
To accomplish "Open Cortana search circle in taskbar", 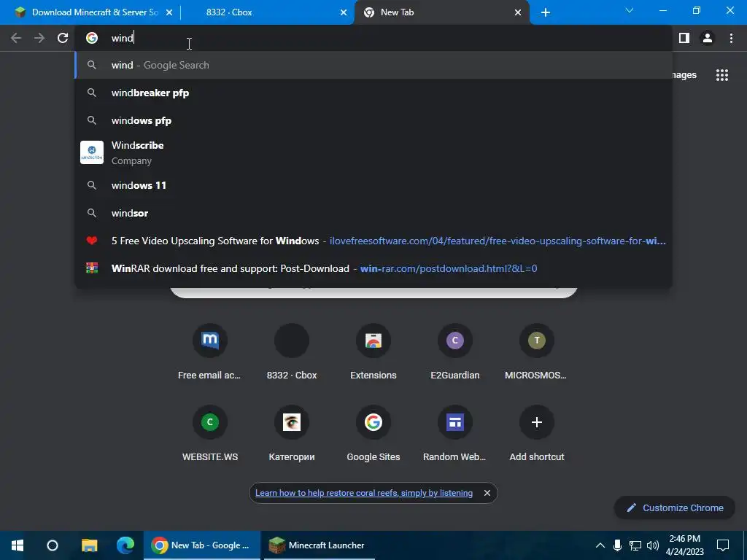I will point(53,545).
